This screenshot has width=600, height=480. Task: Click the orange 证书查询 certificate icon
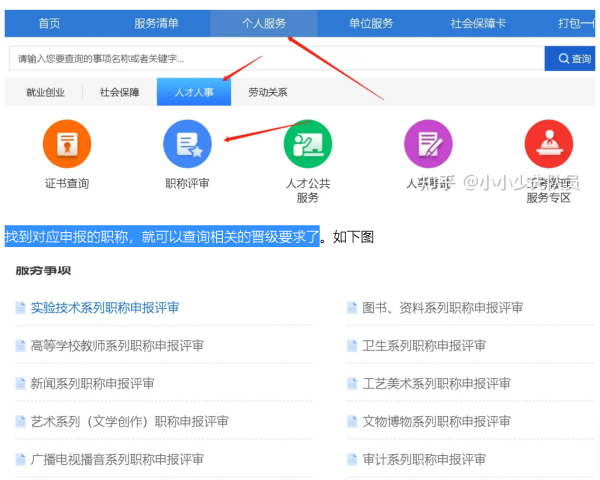67,145
